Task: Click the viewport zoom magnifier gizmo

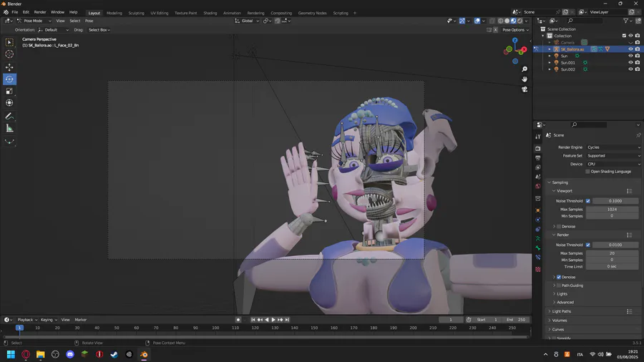Action: (x=525, y=69)
